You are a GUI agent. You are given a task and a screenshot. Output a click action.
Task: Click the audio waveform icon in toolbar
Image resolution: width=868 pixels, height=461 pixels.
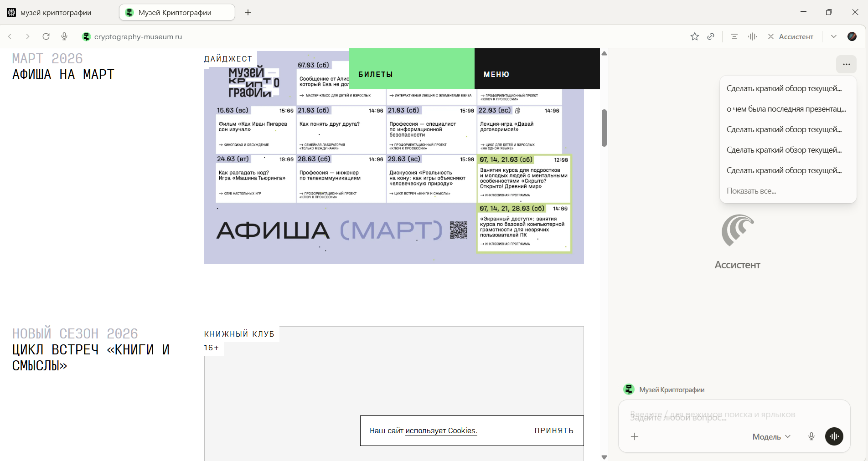(753, 36)
